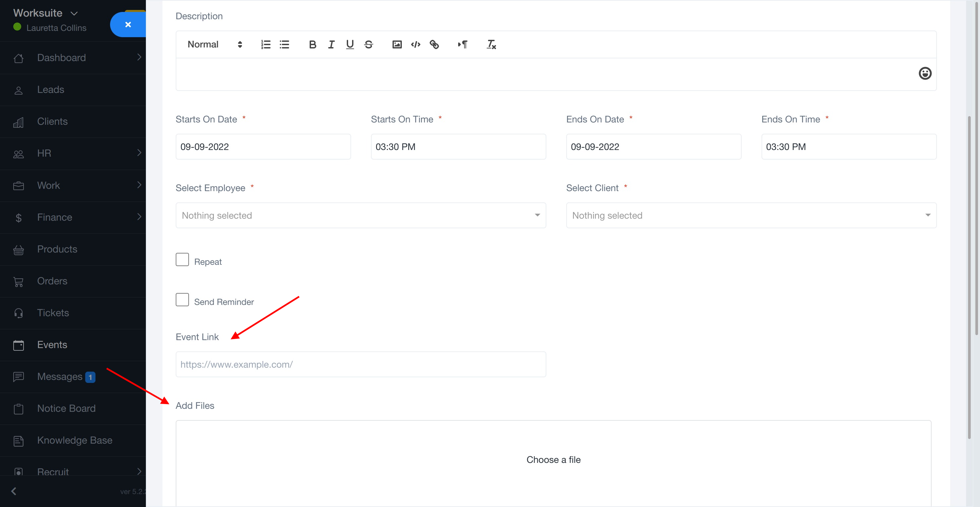Clear text formatting with the Tx icon

(x=491, y=44)
